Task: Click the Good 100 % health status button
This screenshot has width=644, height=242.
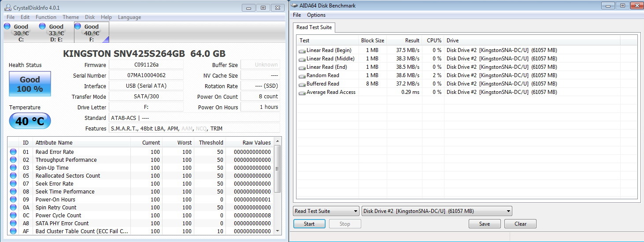Action: coord(30,84)
